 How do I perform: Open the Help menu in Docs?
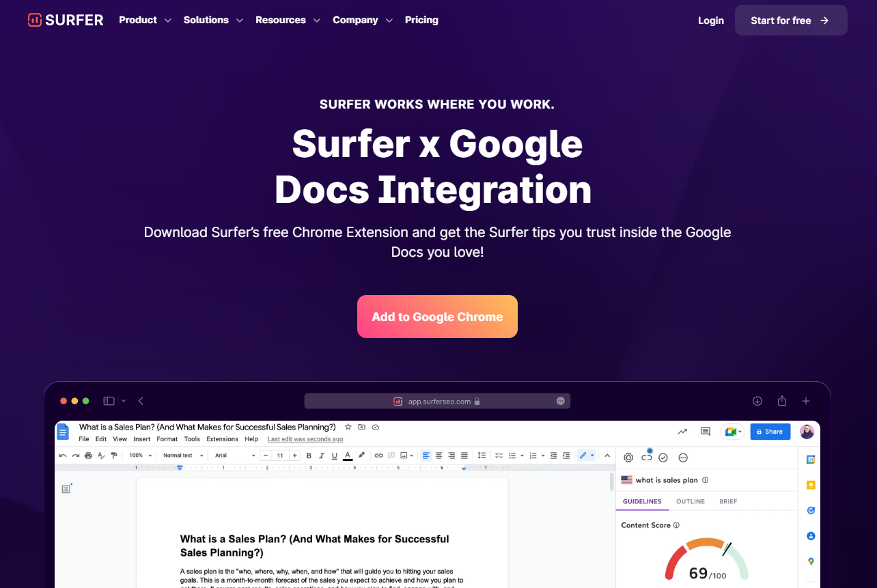pos(251,439)
